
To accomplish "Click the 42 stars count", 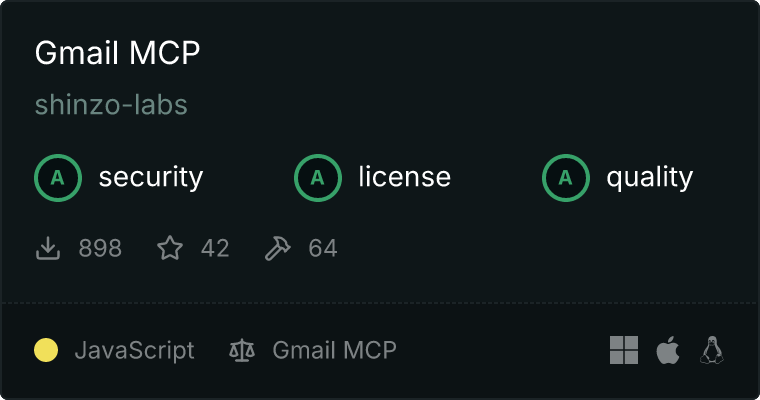I will tap(215, 248).
